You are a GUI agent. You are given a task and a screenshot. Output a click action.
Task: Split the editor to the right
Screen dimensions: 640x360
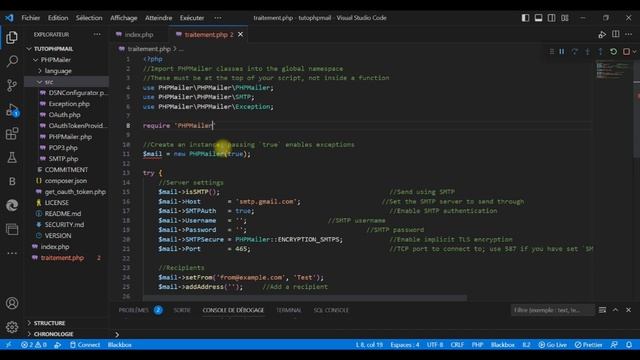616,34
